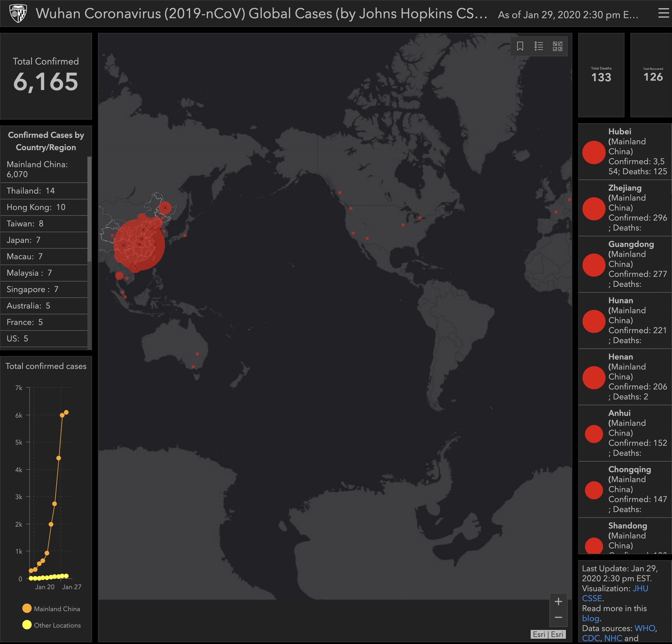Click the red circle beside Henan

pos(594,377)
